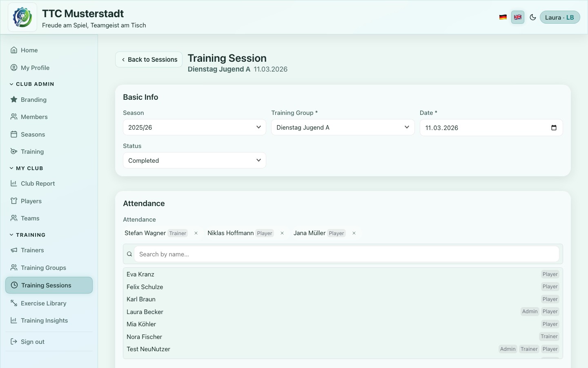Open the date picker calendar icon
The image size is (588, 368).
[x=554, y=128]
